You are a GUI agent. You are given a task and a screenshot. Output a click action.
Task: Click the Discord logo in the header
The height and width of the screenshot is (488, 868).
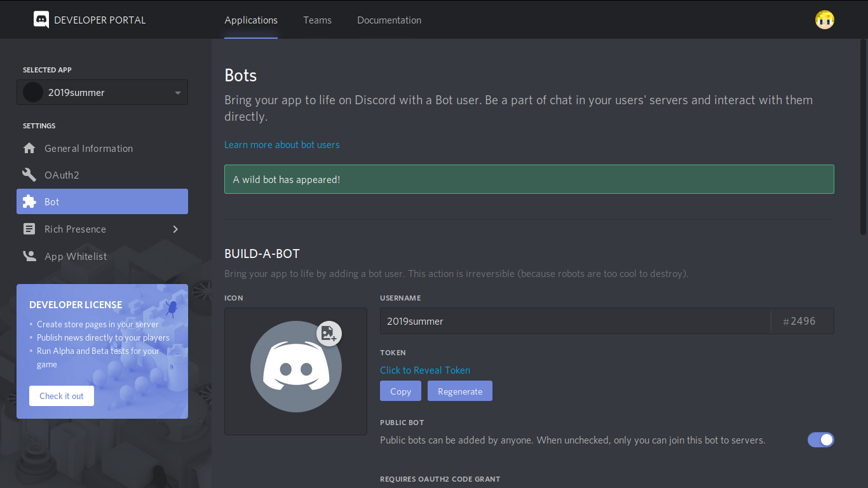click(x=41, y=20)
